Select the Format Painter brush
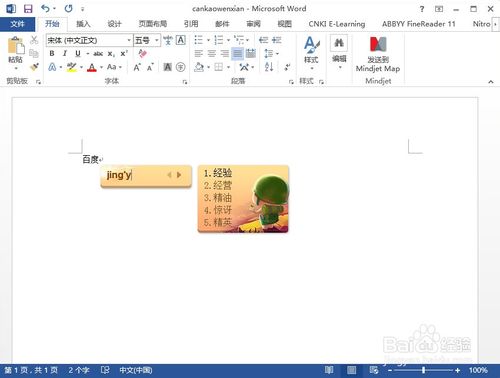The width and height of the screenshot is (500, 378). tap(34, 67)
